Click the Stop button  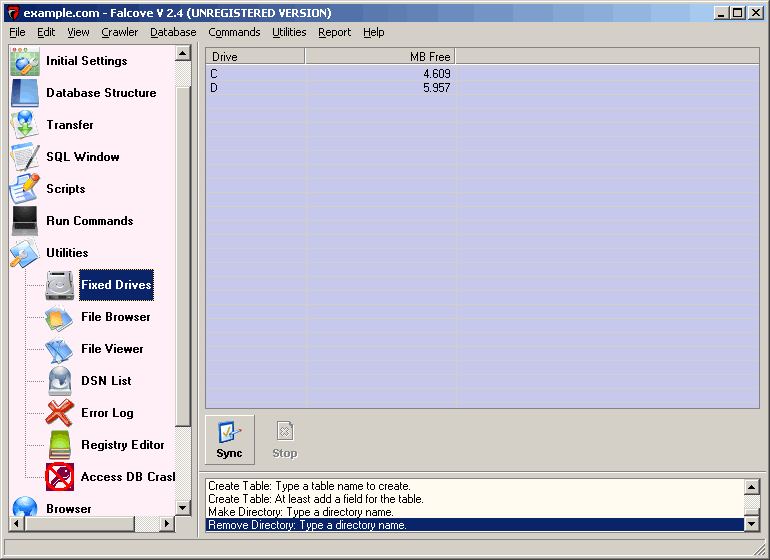[285, 440]
